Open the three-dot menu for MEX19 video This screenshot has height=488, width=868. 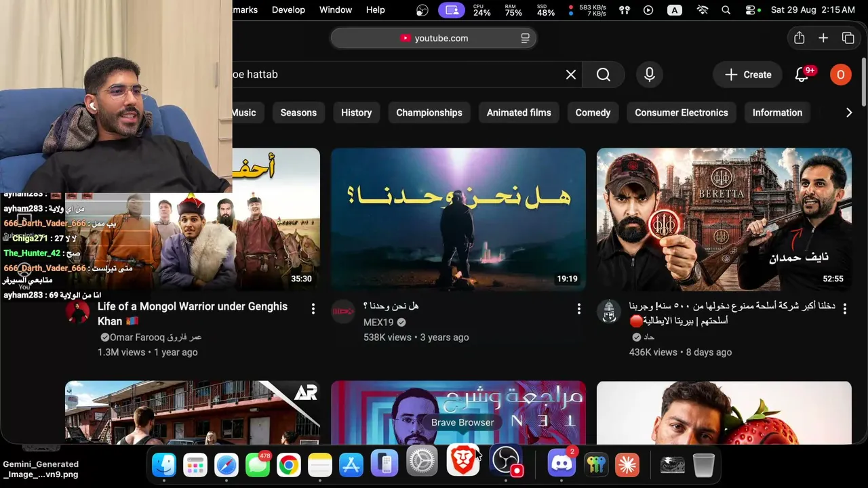[579, 309]
